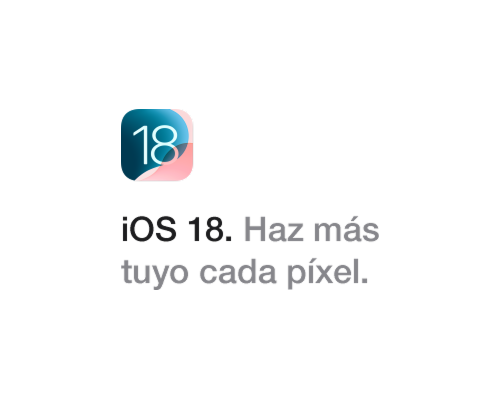The width and height of the screenshot is (500, 400).
Task: Click the numeral 8 inside the icon
Action: 164,145
